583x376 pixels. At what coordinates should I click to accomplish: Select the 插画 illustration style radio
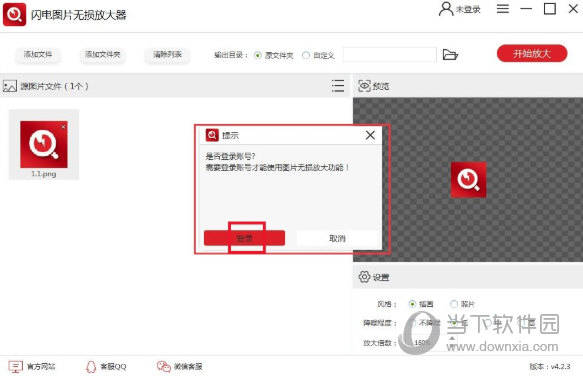click(412, 304)
